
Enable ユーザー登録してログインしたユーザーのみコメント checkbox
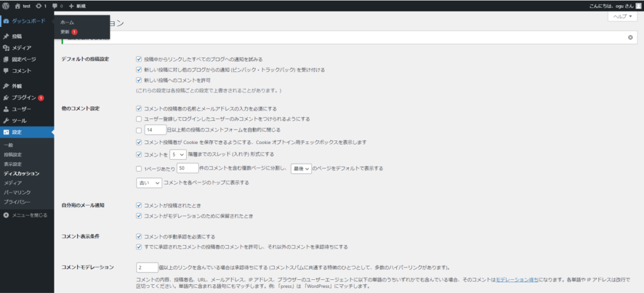(139, 119)
